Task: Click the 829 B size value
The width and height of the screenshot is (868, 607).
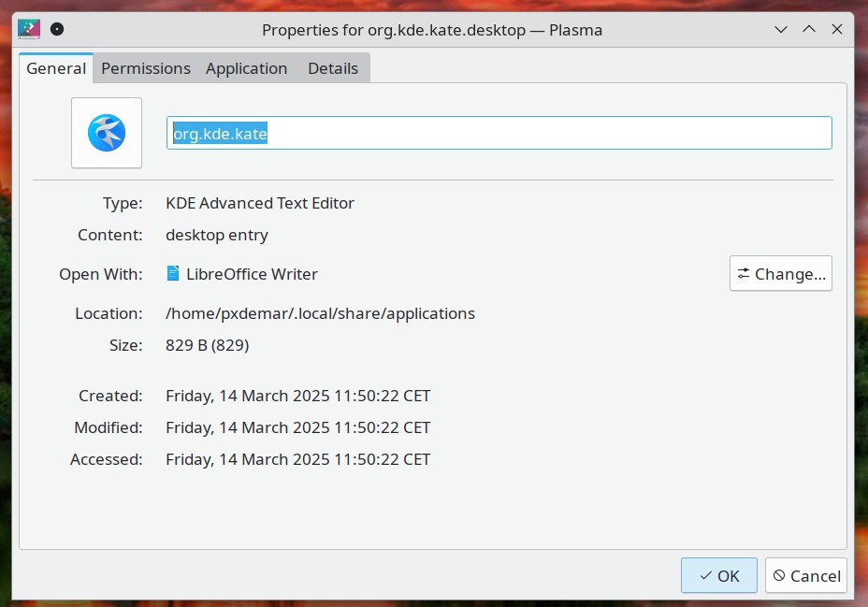Action: 207,345
